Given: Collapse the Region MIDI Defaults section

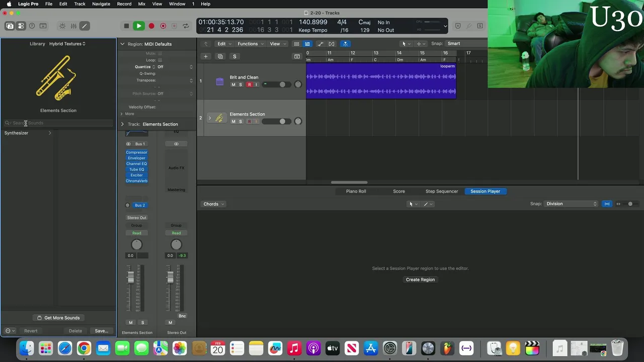Looking at the screenshot, I should pos(122,44).
